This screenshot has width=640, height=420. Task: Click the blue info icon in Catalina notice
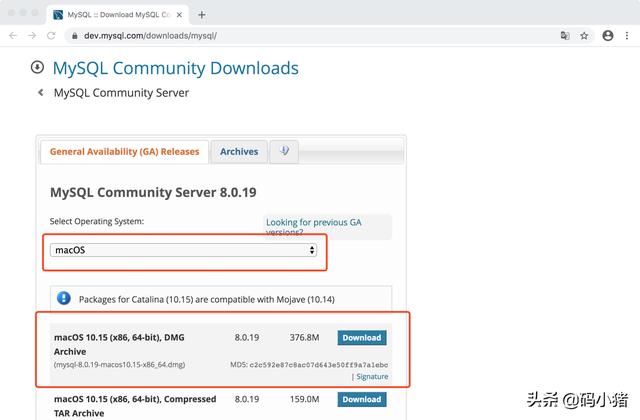click(64, 298)
